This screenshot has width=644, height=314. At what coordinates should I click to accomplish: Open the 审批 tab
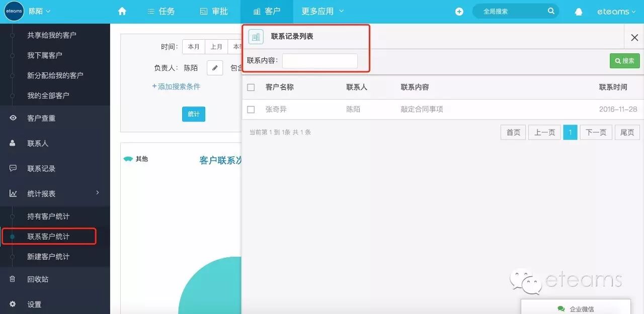point(214,11)
